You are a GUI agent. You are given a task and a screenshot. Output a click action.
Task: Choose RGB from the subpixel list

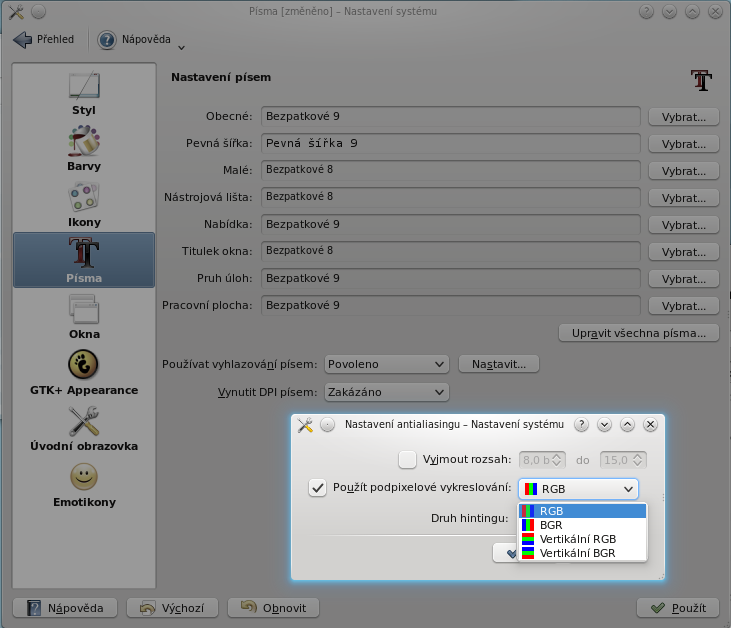583,511
